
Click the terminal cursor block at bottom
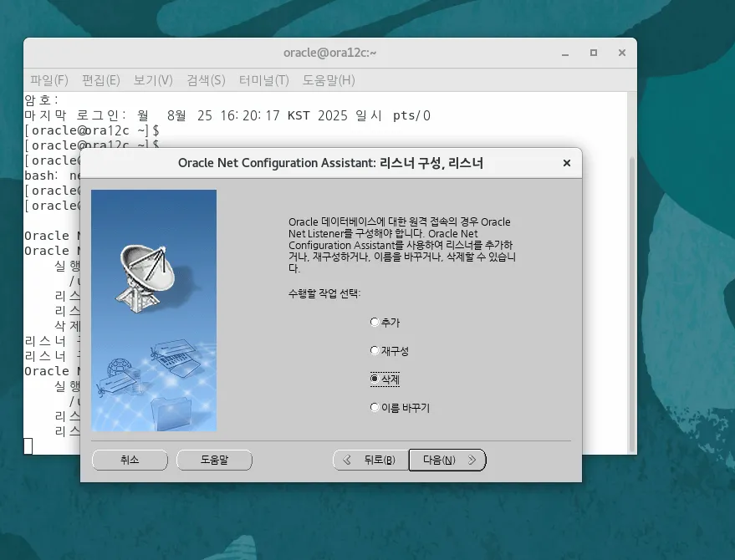[x=28, y=445]
